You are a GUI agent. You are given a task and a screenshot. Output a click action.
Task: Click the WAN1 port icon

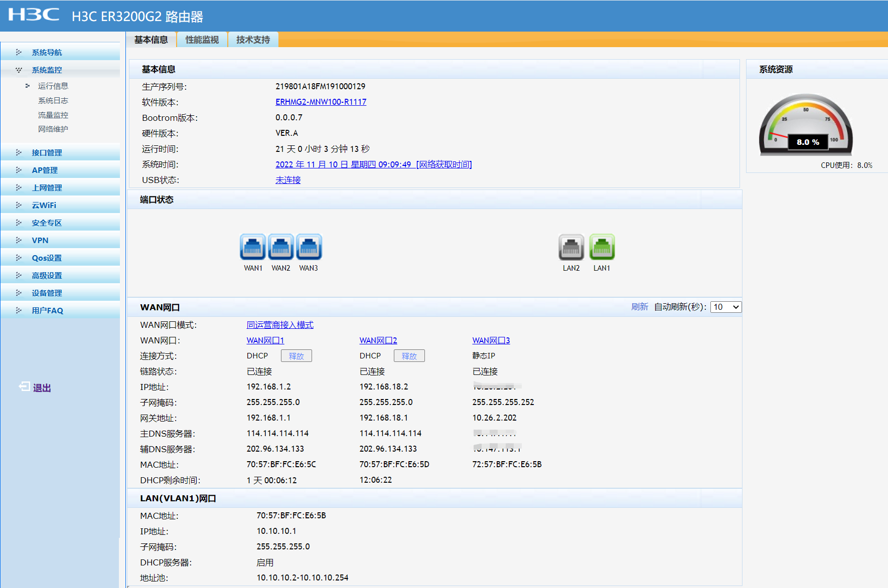253,247
